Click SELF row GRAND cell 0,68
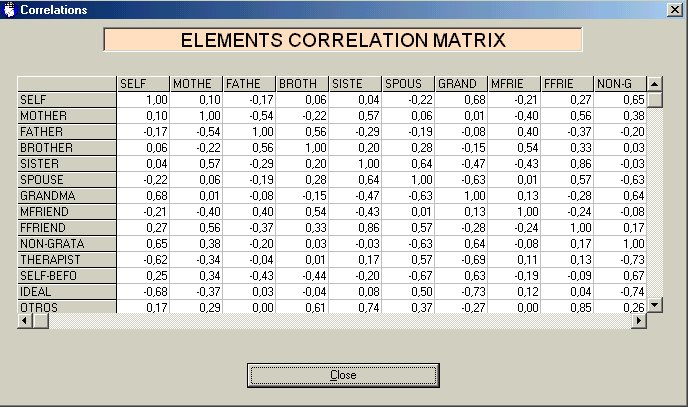The width and height of the screenshot is (688, 407). click(x=461, y=99)
